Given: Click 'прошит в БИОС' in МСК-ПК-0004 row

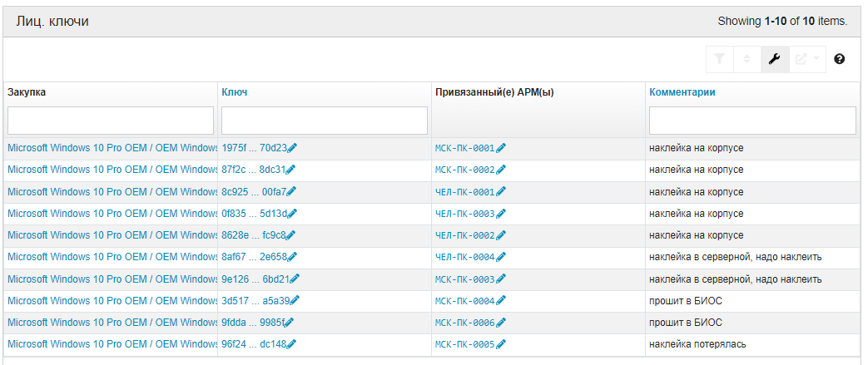Looking at the screenshot, I should [x=685, y=300].
